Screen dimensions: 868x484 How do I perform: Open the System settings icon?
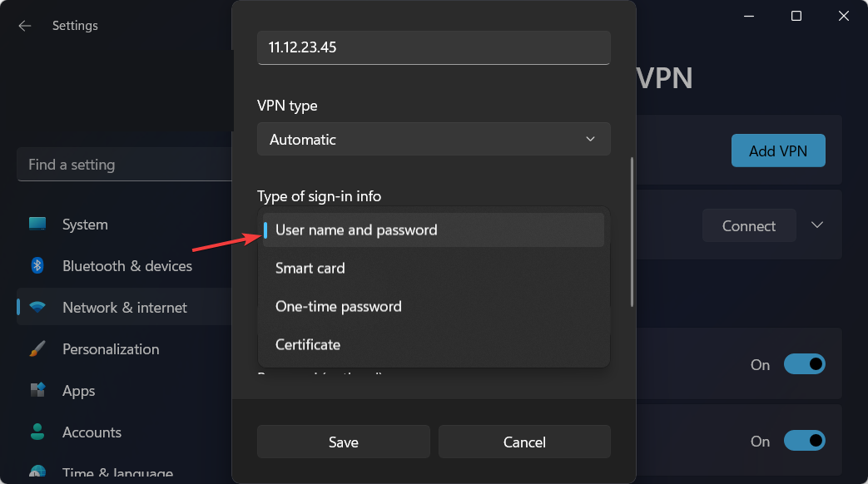click(37, 224)
